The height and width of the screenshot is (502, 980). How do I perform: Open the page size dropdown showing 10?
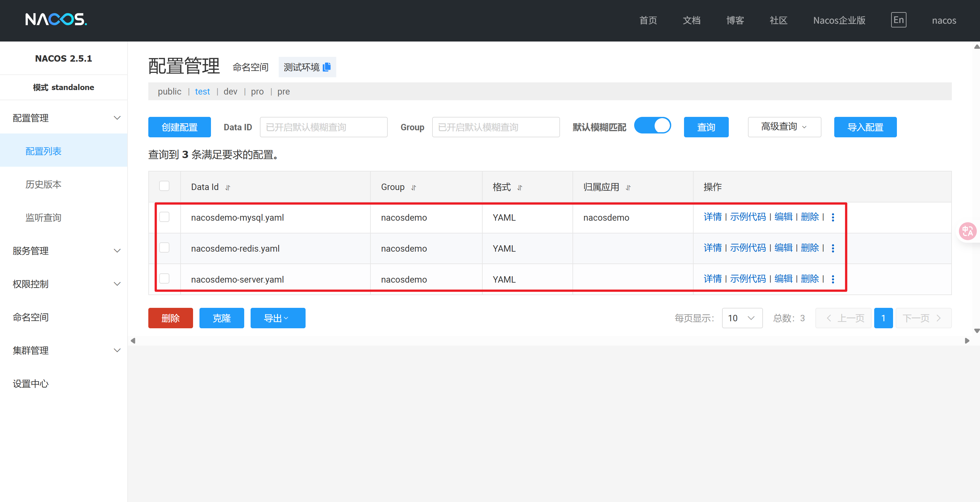coord(742,318)
